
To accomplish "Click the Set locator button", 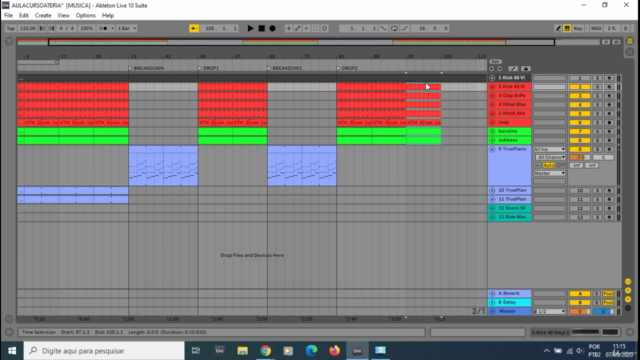I will click(495, 62).
